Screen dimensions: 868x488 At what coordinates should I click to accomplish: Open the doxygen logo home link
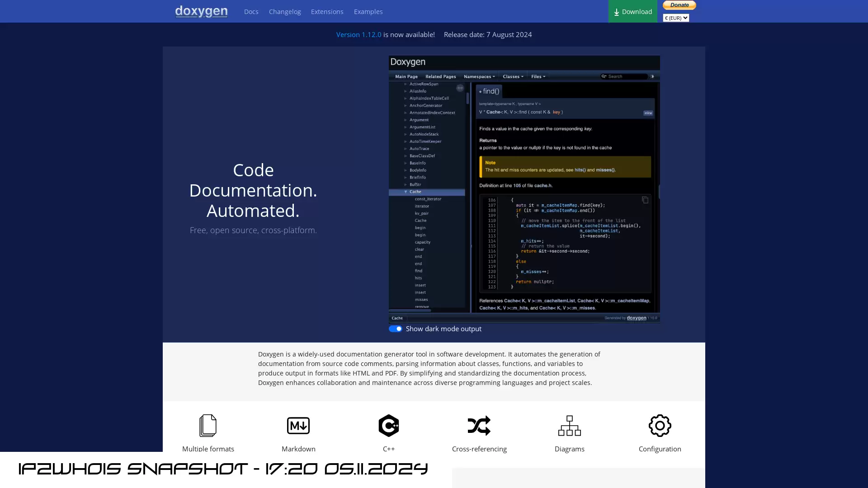click(x=201, y=11)
